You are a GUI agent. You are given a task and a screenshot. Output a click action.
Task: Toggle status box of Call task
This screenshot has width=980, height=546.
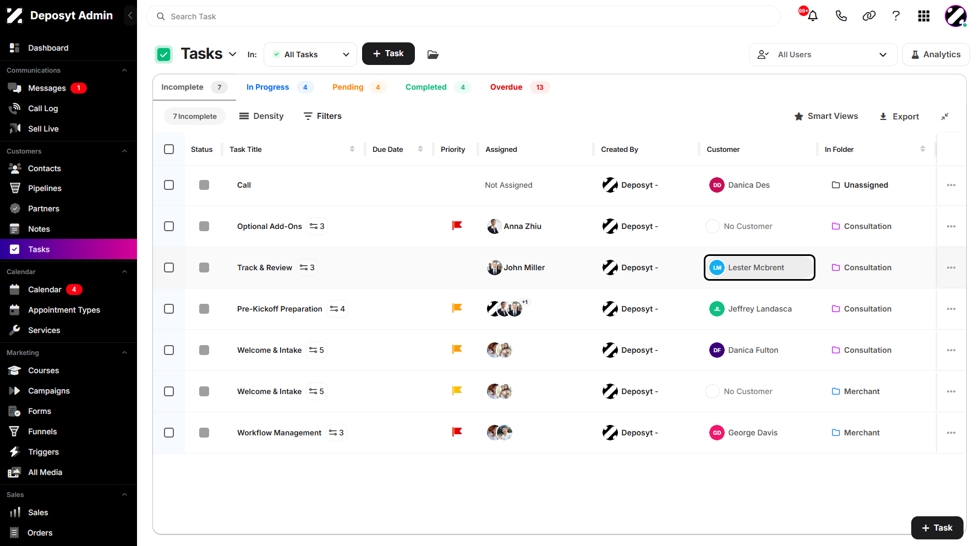(x=204, y=185)
